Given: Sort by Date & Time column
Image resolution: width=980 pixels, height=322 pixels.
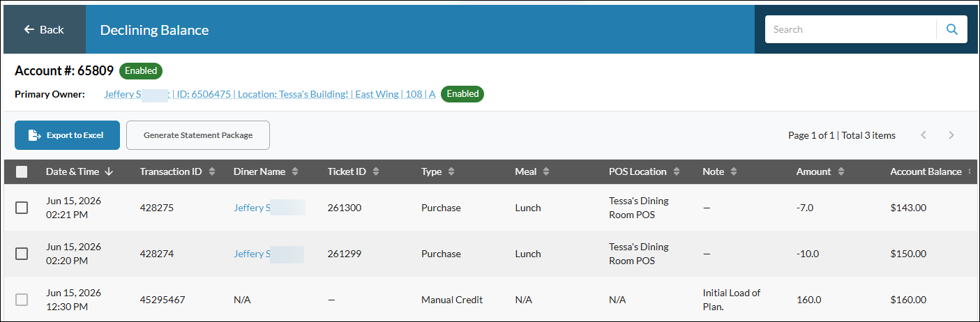Looking at the screenshot, I should 79,171.
